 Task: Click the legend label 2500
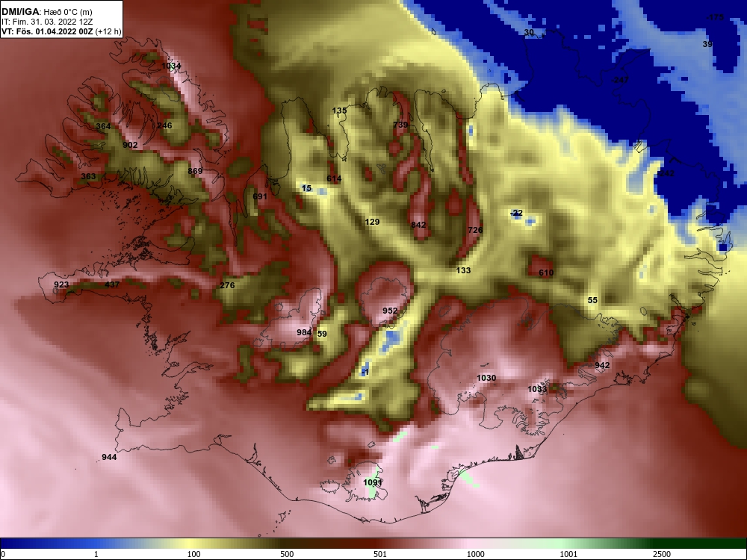[x=662, y=554]
